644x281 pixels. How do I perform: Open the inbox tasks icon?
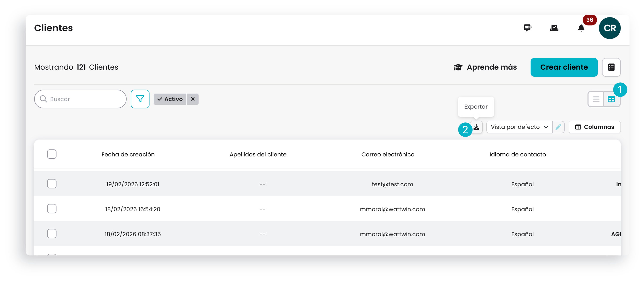coord(554,28)
